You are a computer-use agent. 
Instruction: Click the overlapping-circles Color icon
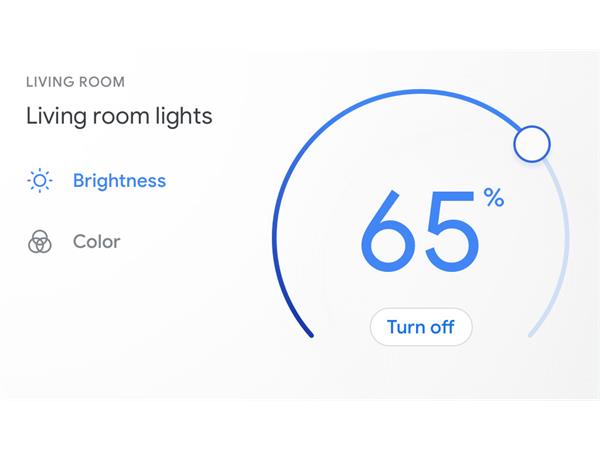coord(40,242)
